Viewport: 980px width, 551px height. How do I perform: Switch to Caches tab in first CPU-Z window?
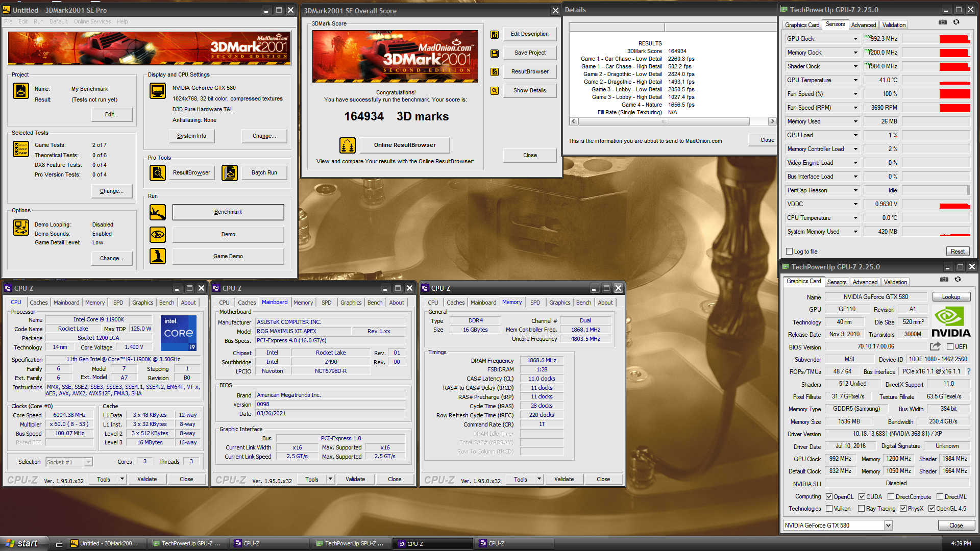(39, 303)
